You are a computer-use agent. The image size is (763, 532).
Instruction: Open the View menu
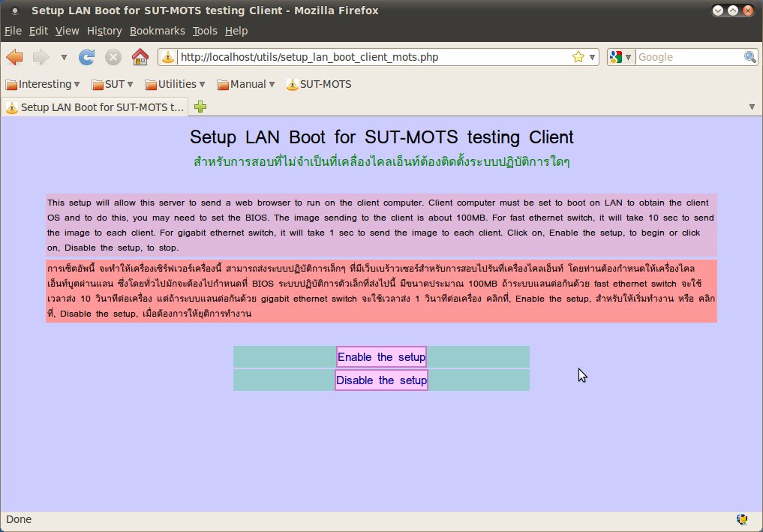68,31
